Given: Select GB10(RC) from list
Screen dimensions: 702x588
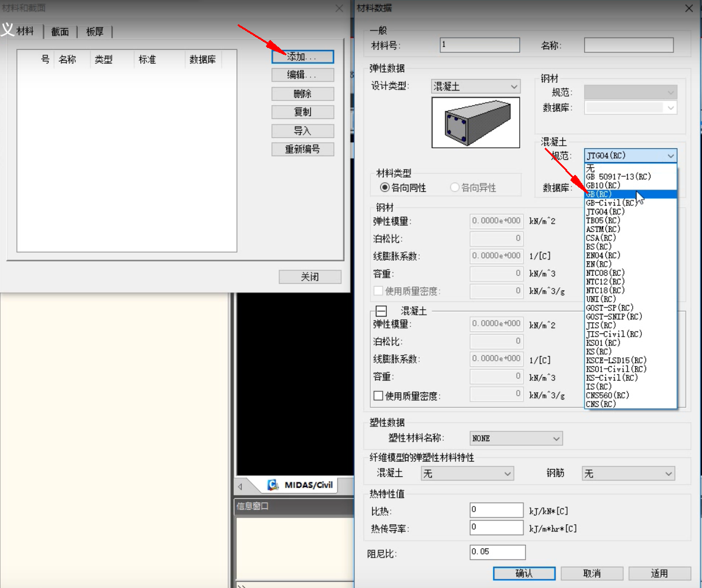Looking at the screenshot, I should [631, 185].
